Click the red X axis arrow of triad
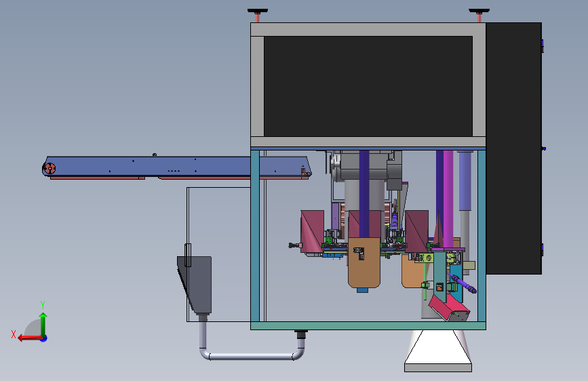The width and height of the screenshot is (588, 381). 30,338
